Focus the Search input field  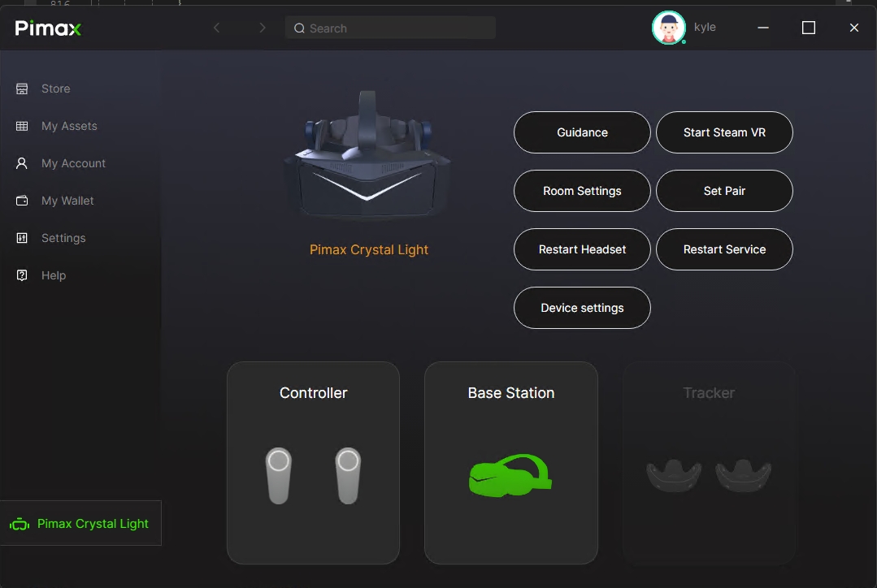pyautogui.click(x=390, y=28)
